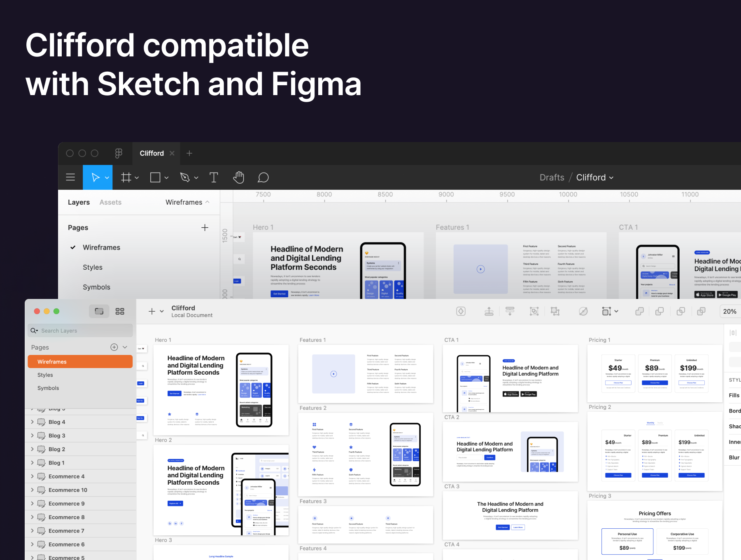The width and height of the screenshot is (741, 560).
Task: Open the Styles page in Sketch
Action: point(45,375)
